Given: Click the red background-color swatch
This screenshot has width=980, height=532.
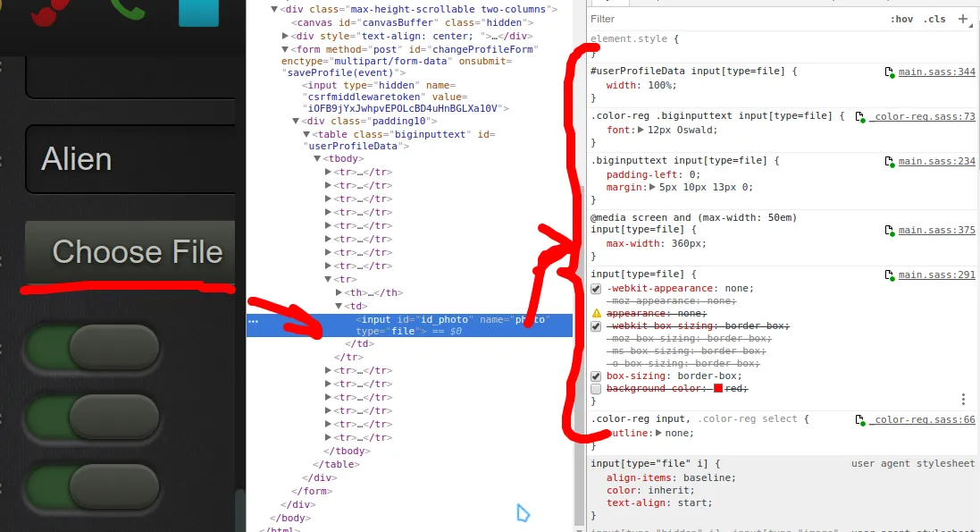Looking at the screenshot, I should 718,389.
